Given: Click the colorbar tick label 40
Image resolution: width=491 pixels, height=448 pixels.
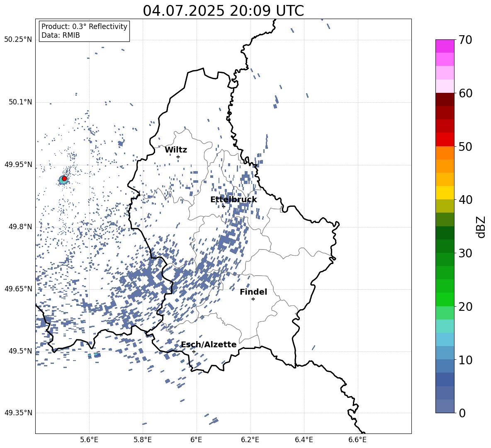Looking at the screenshot, I should 465,200.
